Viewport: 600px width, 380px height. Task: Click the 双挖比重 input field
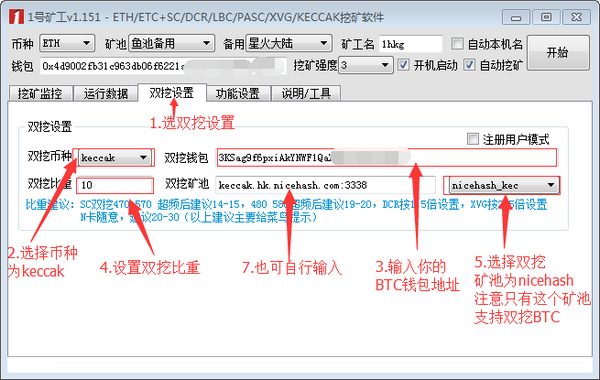click(x=115, y=186)
